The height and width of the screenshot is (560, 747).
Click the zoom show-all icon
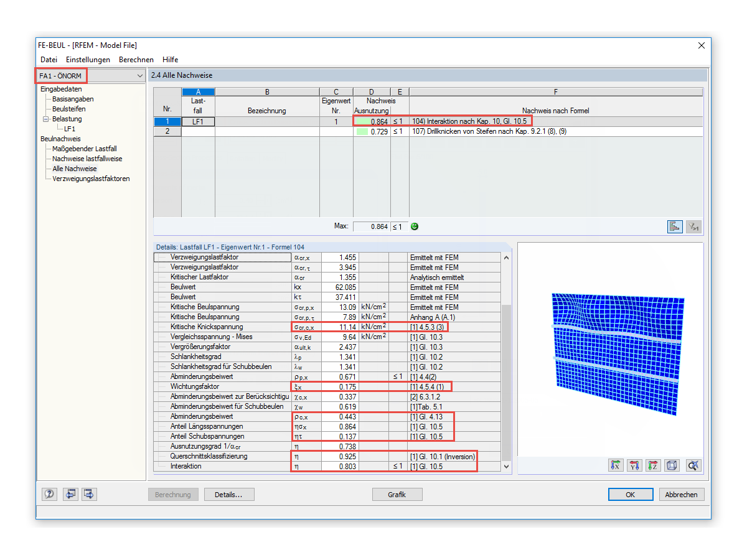click(694, 465)
